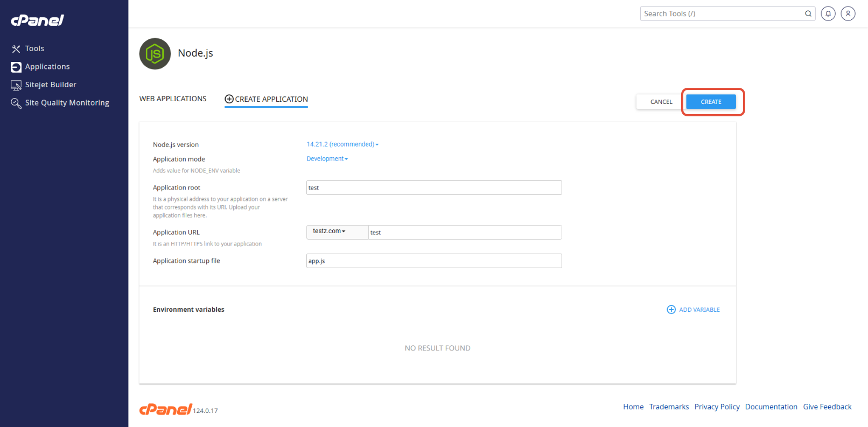Click the Environment variables heading
Screen dimensions: 868x427
tap(188, 310)
